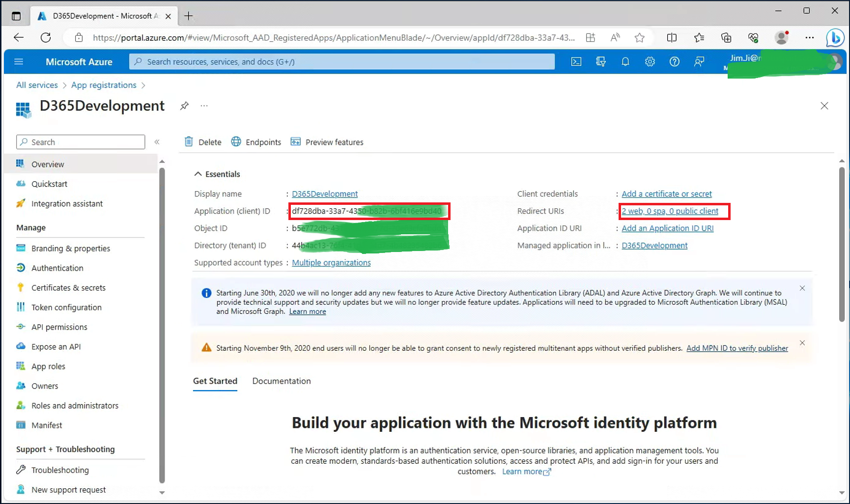Click the Search resources, services, and docs bar
This screenshot has width=850, height=504.
(342, 62)
